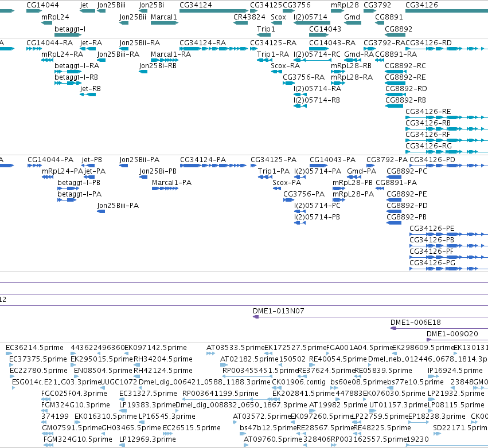Select EST LP12969.3prime
The width and height of the screenshot is (488, 448).
[x=122, y=446]
